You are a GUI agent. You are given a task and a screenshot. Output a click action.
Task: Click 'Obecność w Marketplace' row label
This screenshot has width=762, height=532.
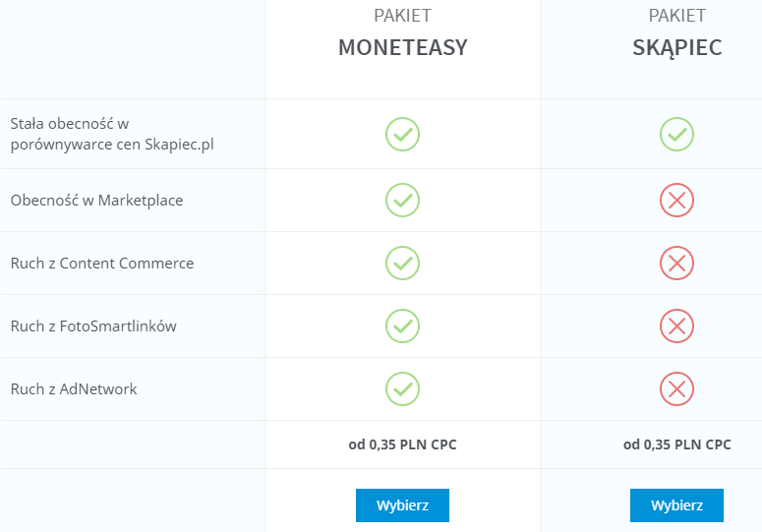[x=96, y=201]
